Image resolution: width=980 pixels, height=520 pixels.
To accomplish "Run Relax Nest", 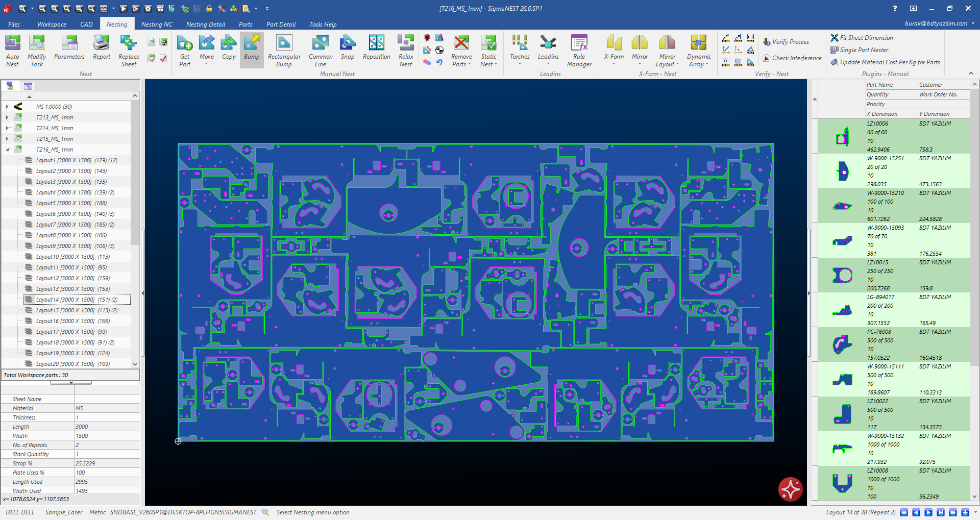I will click(x=406, y=51).
